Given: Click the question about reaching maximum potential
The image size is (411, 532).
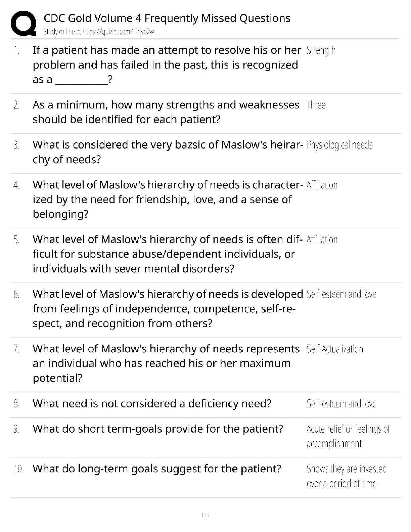Looking at the screenshot, I should (x=166, y=363).
